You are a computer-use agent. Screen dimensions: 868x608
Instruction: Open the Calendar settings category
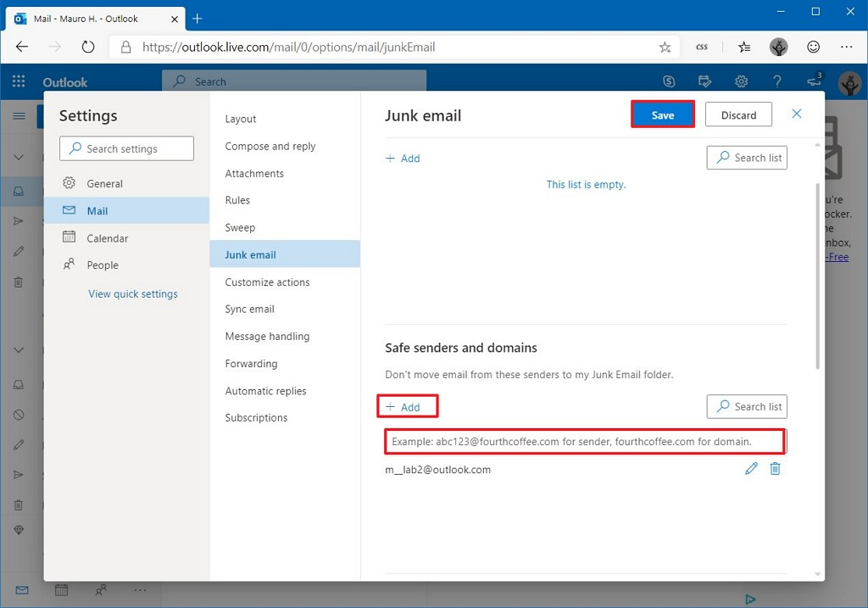click(x=107, y=238)
